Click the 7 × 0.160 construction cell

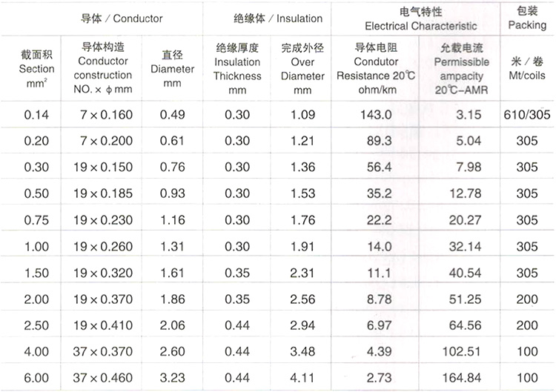[x=104, y=115]
